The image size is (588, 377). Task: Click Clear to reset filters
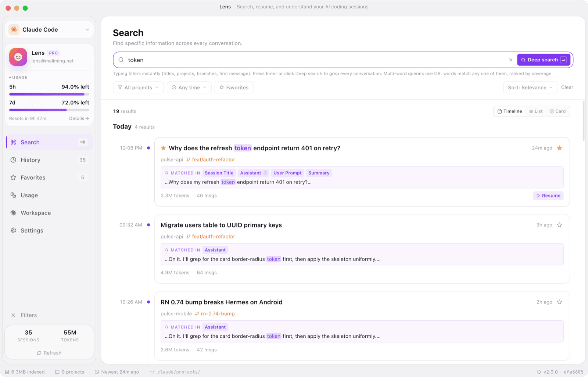click(567, 87)
